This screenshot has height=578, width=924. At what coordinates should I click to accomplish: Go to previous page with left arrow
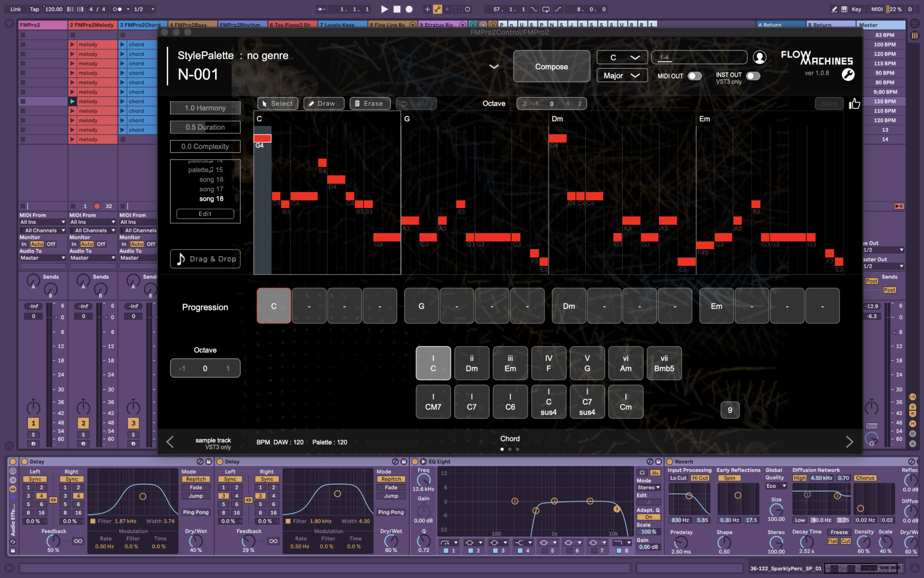(x=170, y=442)
